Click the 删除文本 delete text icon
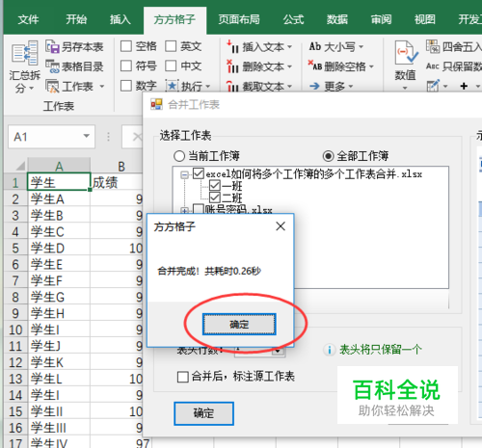This screenshot has height=448, width=482. [232, 66]
